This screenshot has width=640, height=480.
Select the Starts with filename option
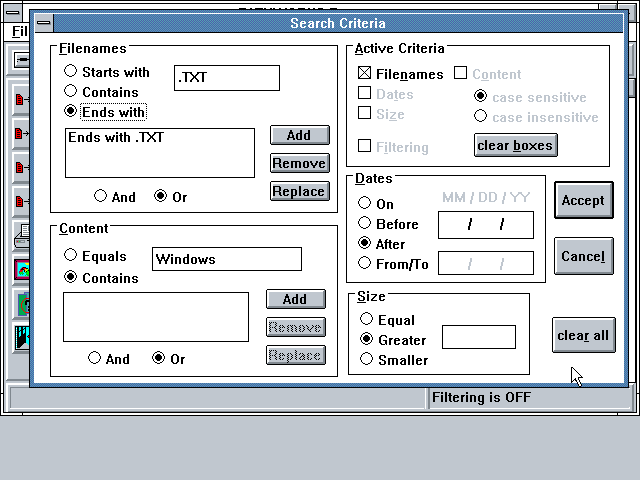pos(107,72)
